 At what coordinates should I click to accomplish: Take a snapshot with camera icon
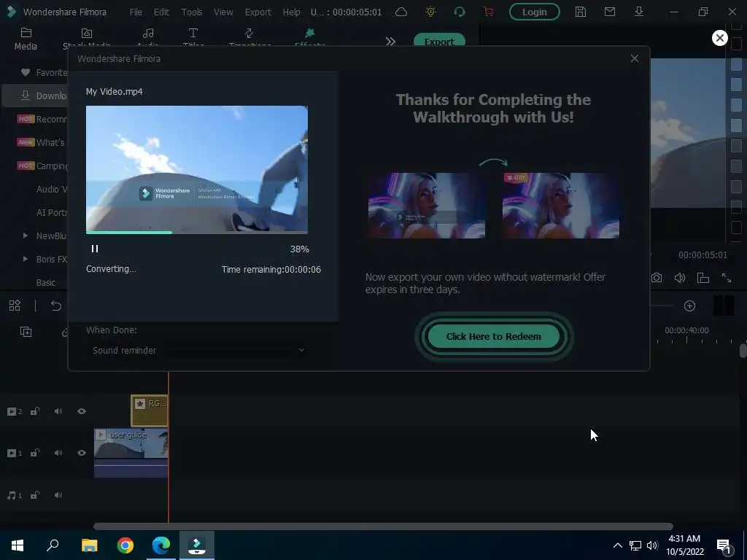pyautogui.click(x=657, y=278)
